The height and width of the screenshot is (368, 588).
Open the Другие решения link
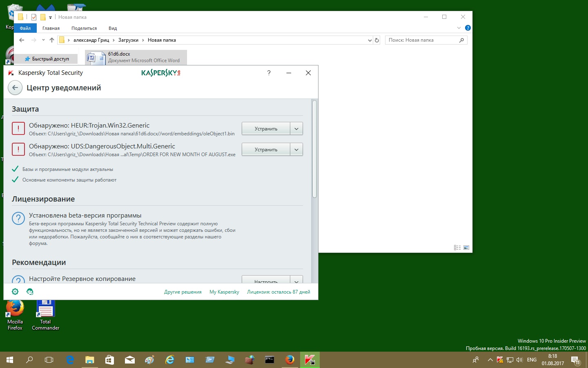pos(183,292)
